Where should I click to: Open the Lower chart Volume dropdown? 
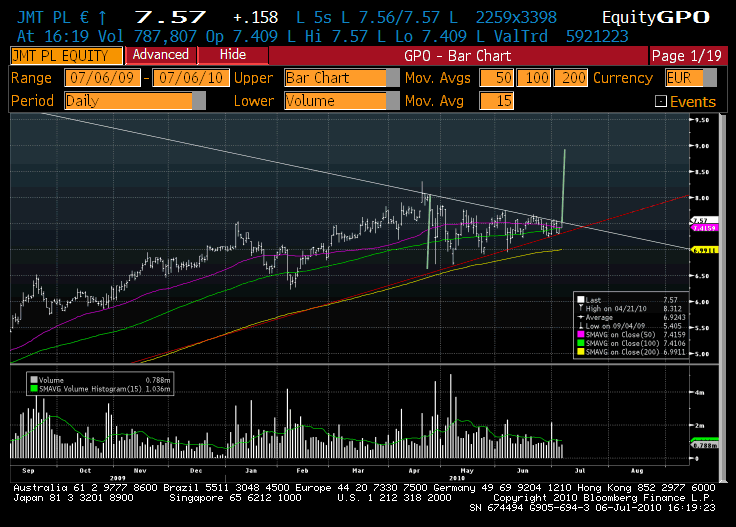click(342, 101)
